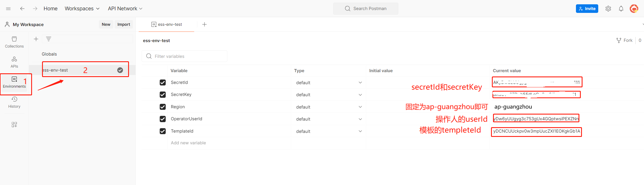Select Globals in the environment list

click(49, 54)
